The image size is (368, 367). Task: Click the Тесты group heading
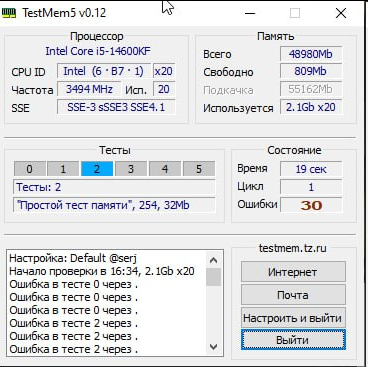115,150
